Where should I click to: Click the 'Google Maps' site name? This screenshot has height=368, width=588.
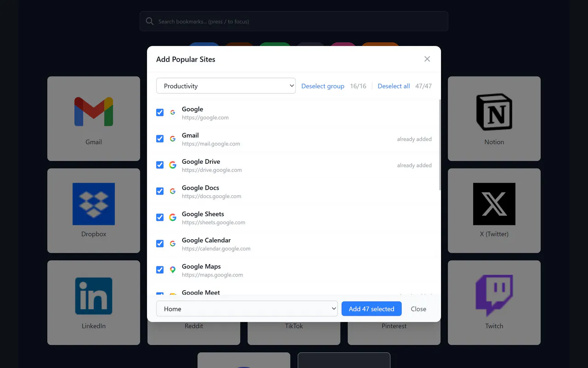click(x=201, y=266)
